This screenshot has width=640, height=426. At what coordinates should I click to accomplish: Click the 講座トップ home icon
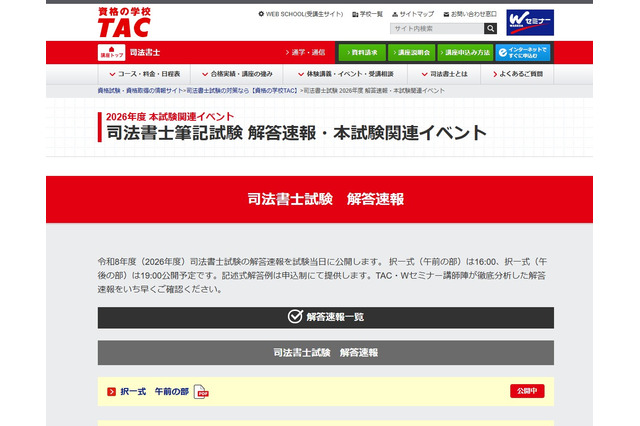pos(111,53)
